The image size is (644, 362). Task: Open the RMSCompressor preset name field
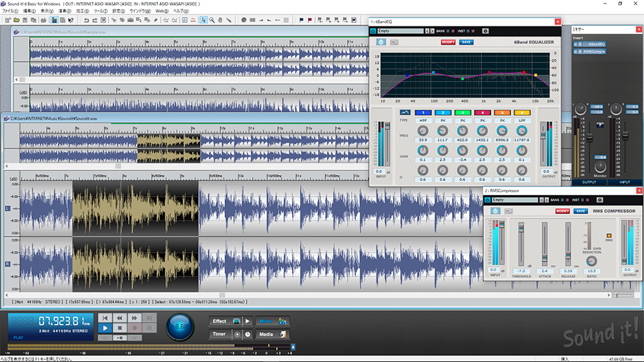pyautogui.click(x=515, y=200)
